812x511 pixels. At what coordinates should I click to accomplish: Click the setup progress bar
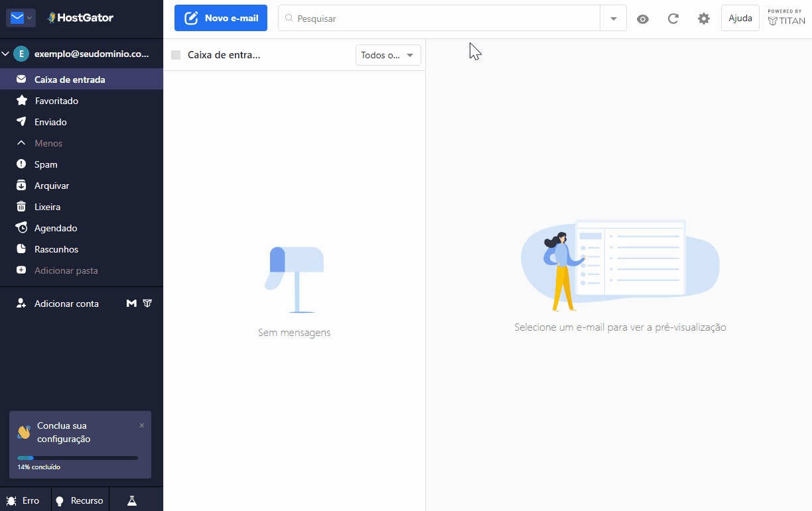coord(78,457)
